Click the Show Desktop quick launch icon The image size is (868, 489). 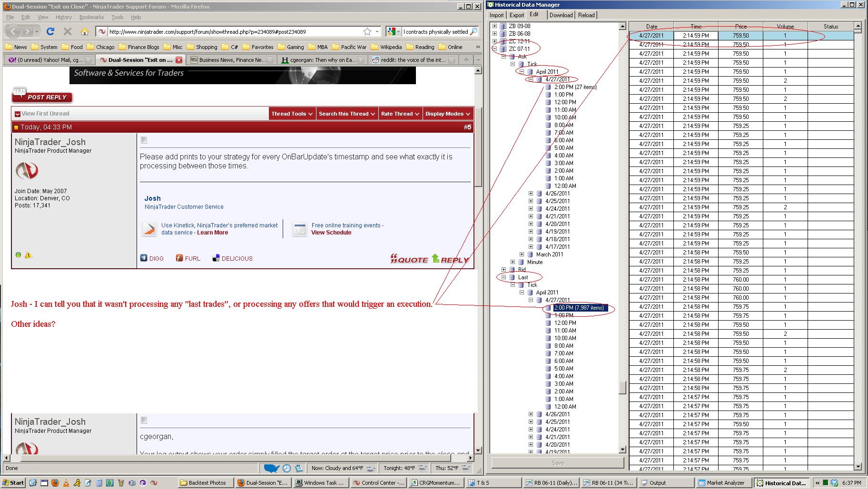(x=33, y=483)
